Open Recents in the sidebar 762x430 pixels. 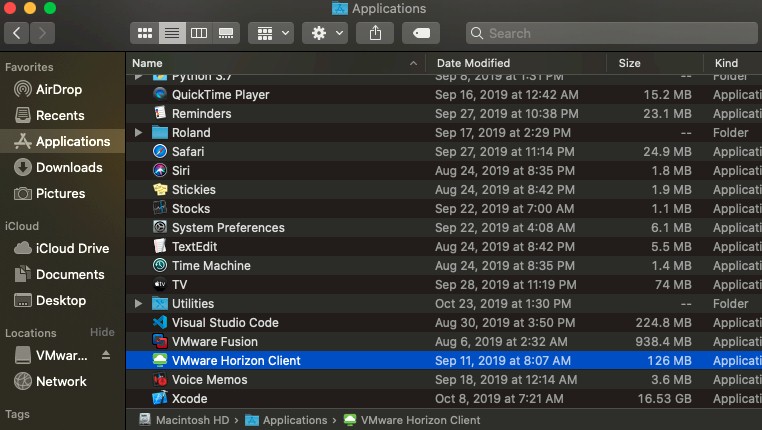pyautogui.click(x=62, y=115)
